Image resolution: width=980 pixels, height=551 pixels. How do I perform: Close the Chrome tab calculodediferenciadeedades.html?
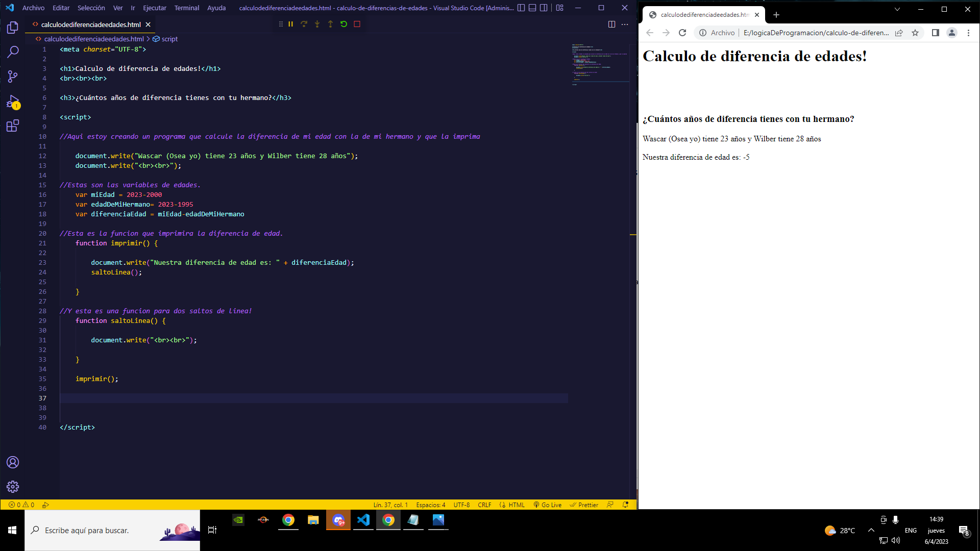757,15
